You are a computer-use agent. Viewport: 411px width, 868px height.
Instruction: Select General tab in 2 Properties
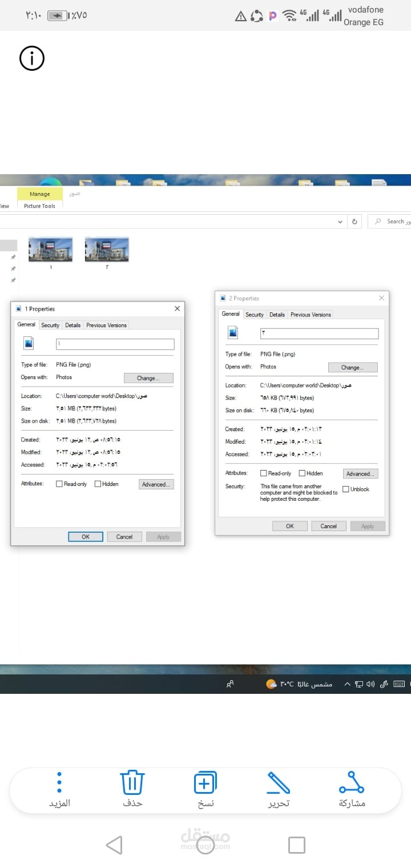pos(231,314)
